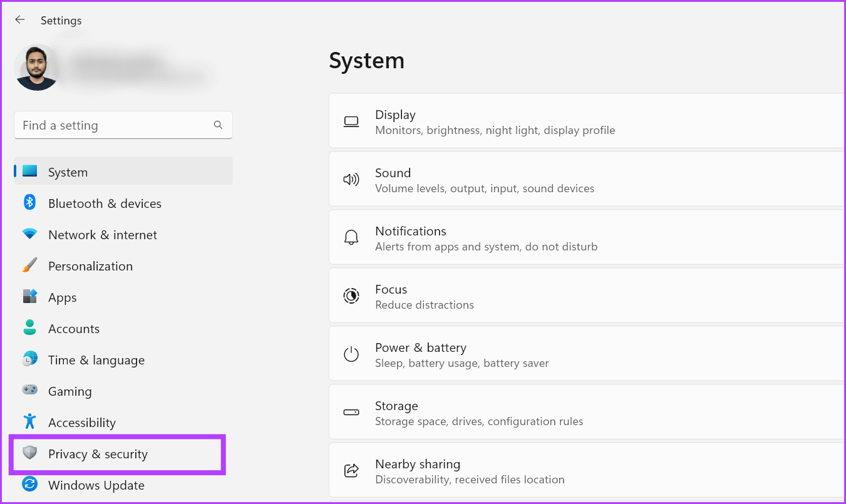This screenshot has height=504, width=846.
Task: Click the Power & battery icon
Action: tap(351, 354)
